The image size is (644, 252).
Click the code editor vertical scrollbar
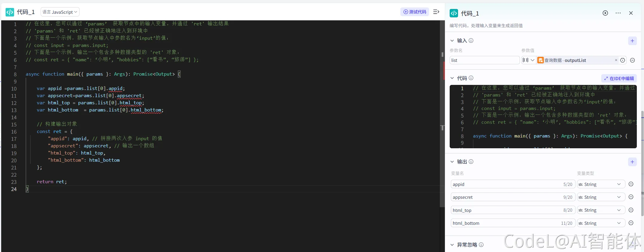442,114
